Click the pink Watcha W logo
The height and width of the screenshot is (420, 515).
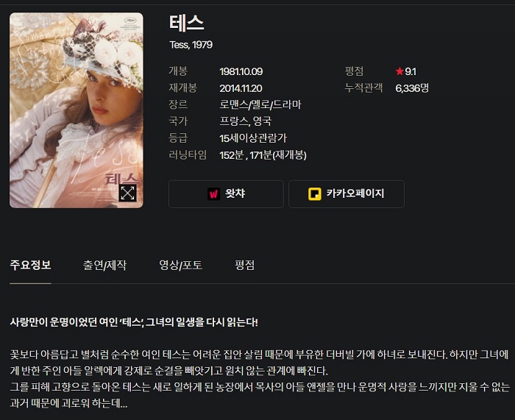pos(214,193)
